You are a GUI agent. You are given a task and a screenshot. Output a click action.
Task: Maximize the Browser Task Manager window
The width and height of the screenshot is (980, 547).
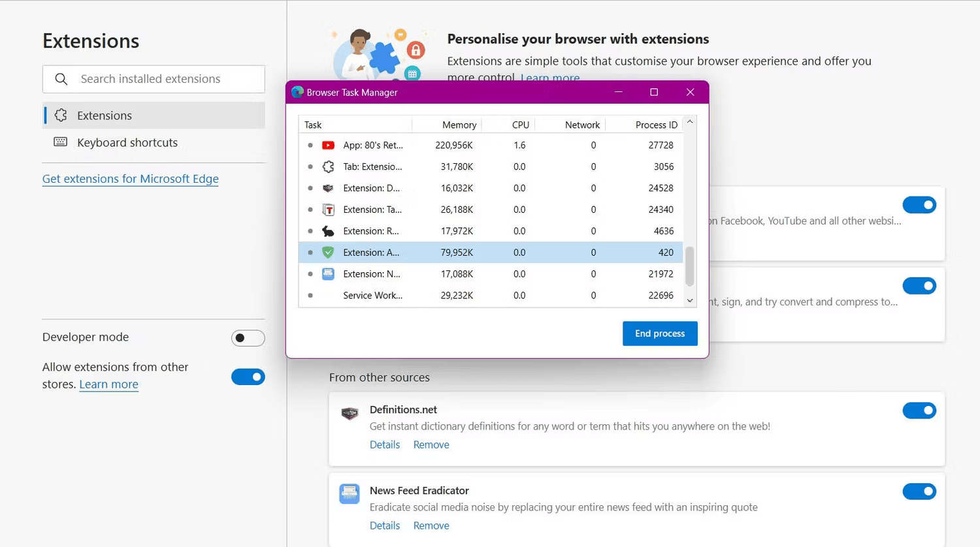pyautogui.click(x=654, y=92)
